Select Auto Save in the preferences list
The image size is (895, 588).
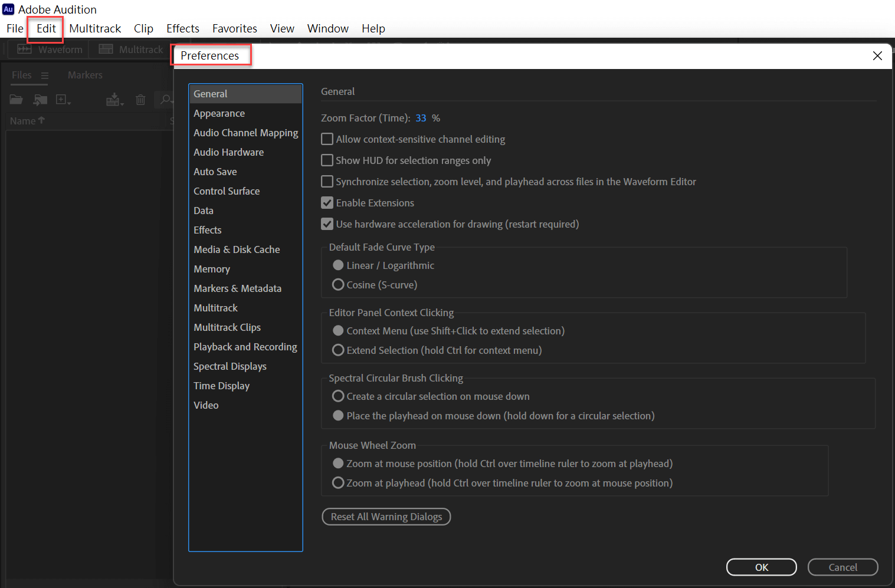(x=245, y=172)
